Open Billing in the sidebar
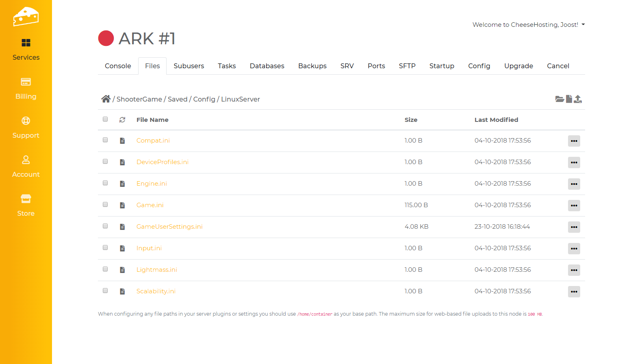Viewport: 631px width, 364px height. tap(26, 89)
